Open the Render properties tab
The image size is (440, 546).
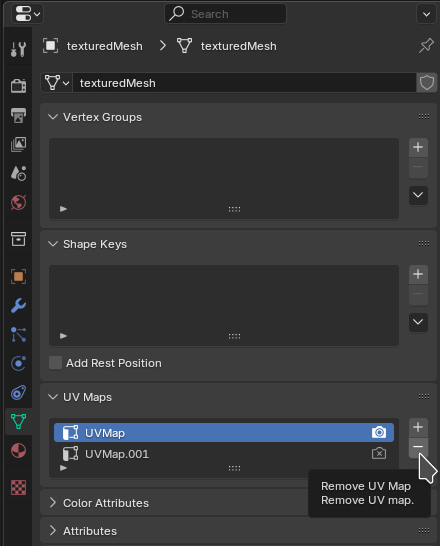pyautogui.click(x=18, y=85)
